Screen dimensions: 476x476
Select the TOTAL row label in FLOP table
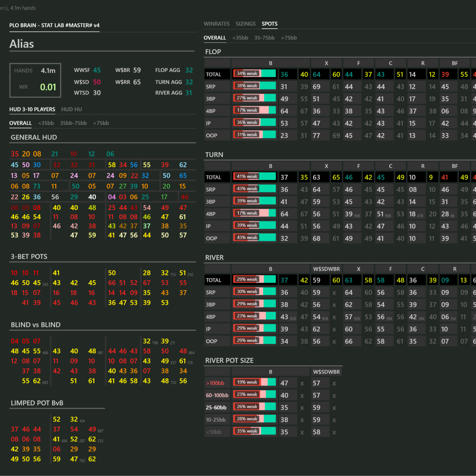click(x=214, y=74)
